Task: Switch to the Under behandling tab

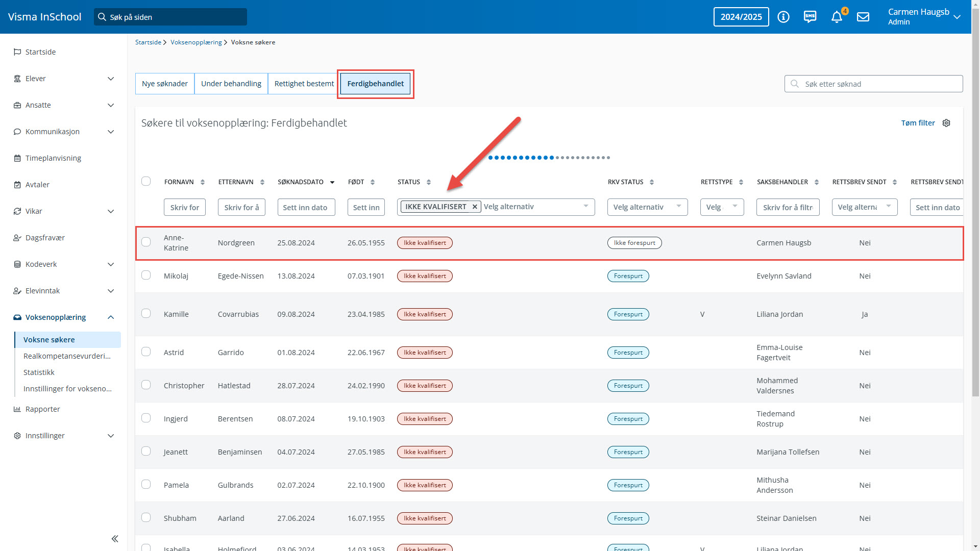Action: click(x=231, y=84)
